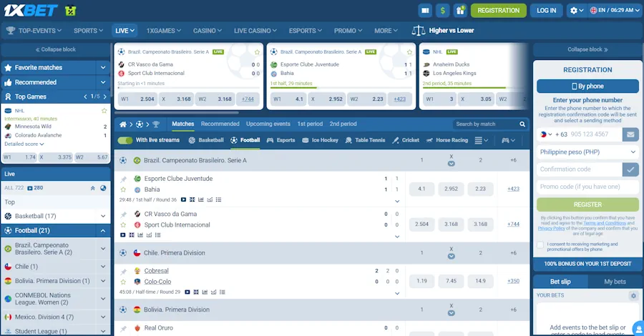Click the REGISTER button in form
The image size is (644, 336).
pos(587,204)
